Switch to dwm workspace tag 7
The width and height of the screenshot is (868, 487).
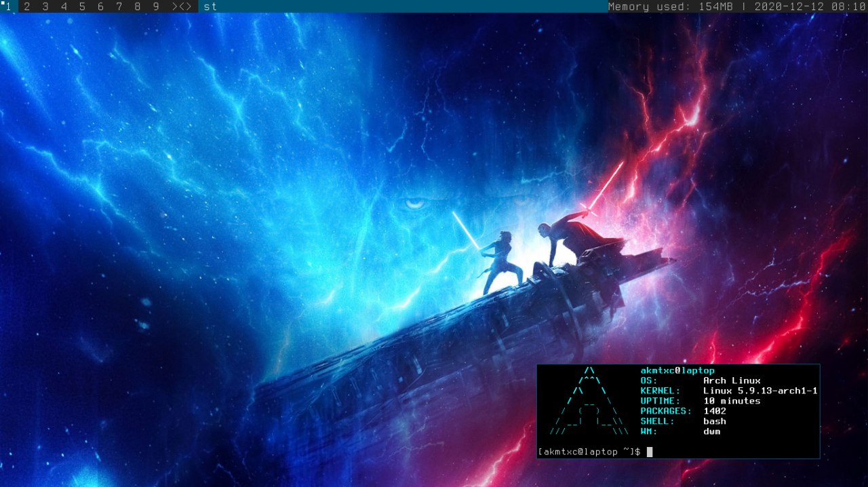[119, 7]
